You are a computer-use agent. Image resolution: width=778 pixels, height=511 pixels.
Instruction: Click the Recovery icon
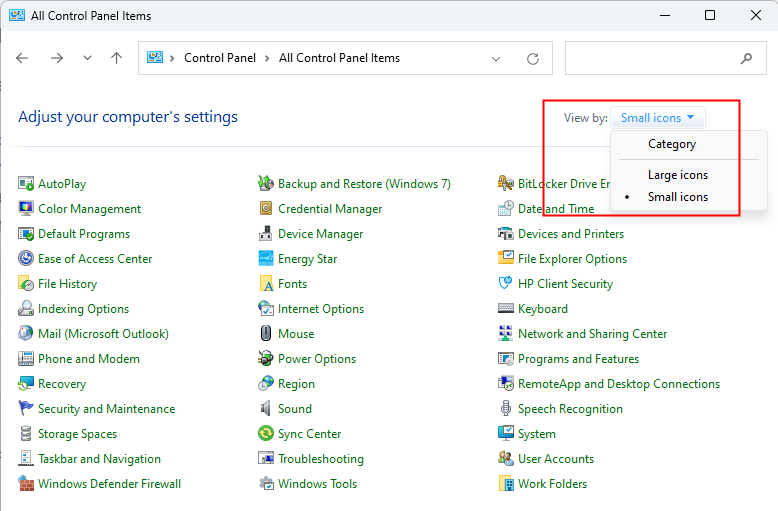pos(26,383)
